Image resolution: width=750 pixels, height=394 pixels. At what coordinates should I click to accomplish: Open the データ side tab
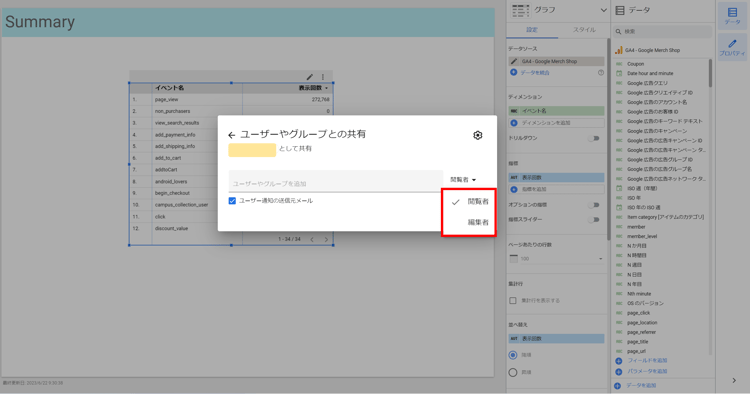click(732, 16)
